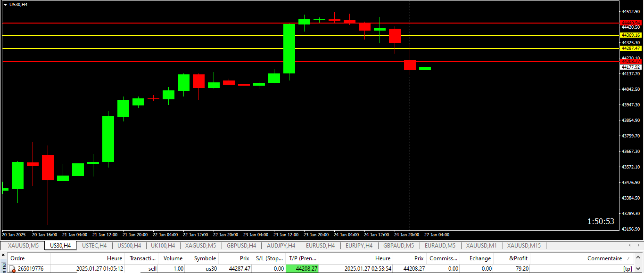Screen dimensions: 644x273
Task: Sort by the T/P column header
Action: (302, 258)
